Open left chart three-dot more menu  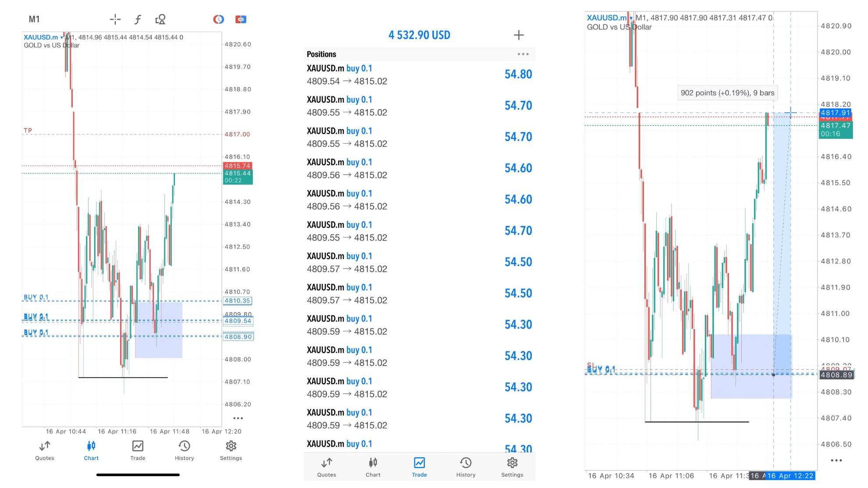238,418
